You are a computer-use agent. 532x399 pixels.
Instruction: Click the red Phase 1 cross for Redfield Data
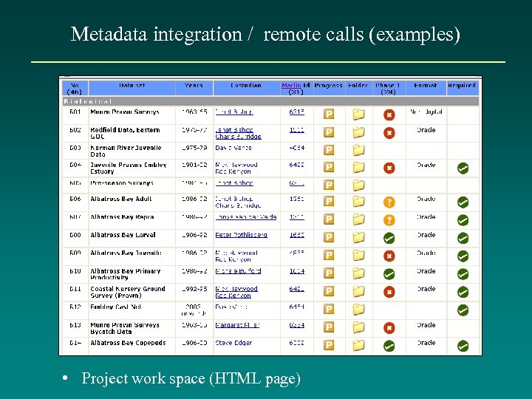point(389,133)
